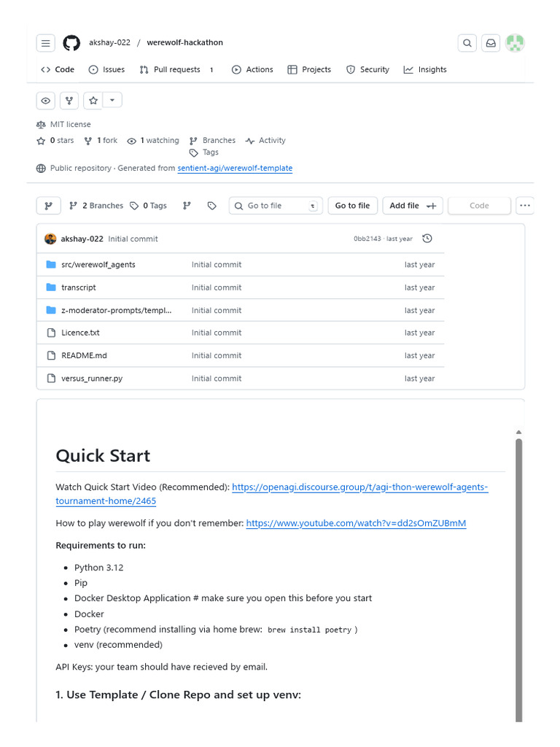This screenshot has height=747, width=560.
Task: Follow the sentient-agi/werewolf-template link
Action: click(235, 169)
